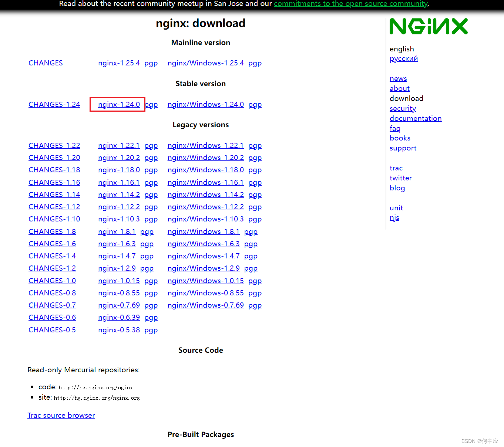This screenshot has height=447, width=504.
Task: Open CHANGES-1.24 link
Action: [x=54, y=105]
